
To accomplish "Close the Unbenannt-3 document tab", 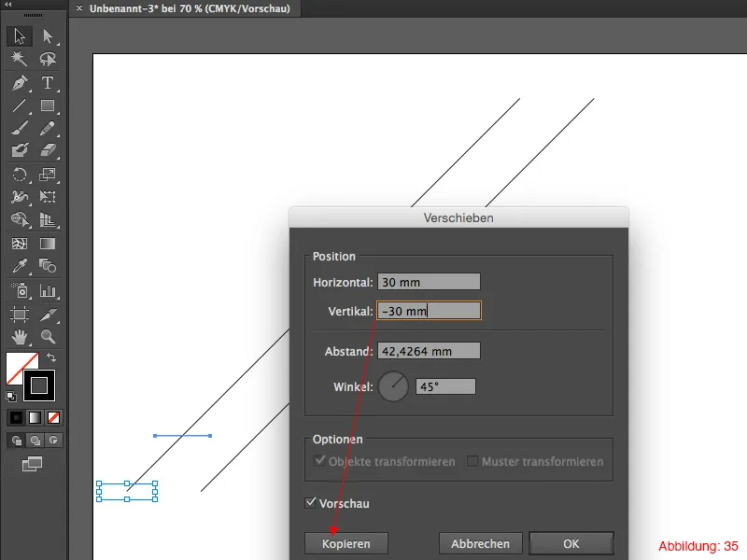I will point(79,8).
